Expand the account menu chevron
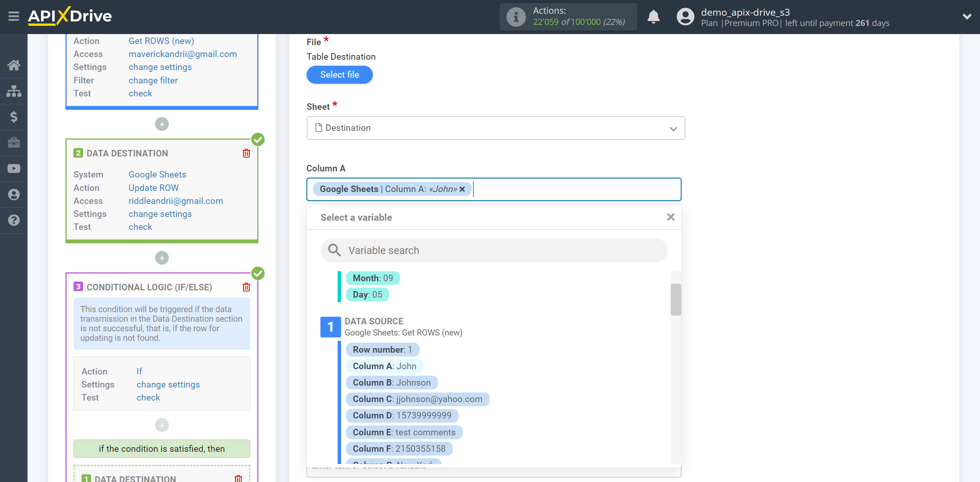Viewport: 980px width, 482px height. [967, 17]
